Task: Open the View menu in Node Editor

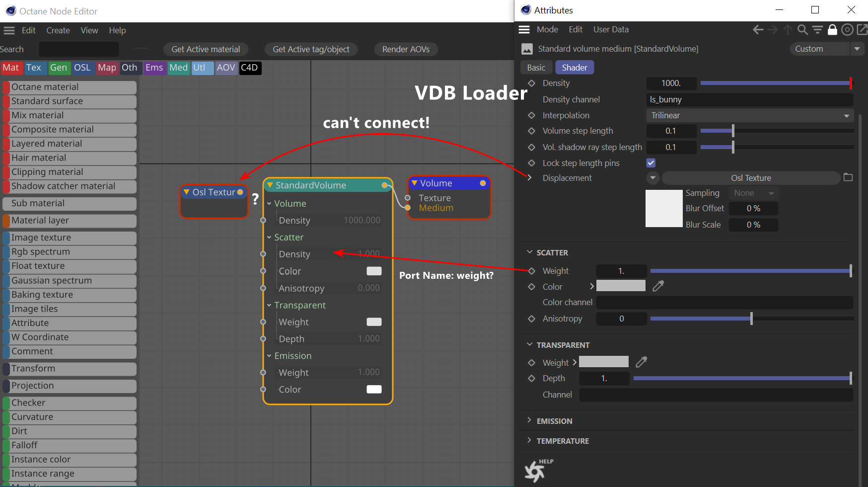Action: click(x=89, y=30)
